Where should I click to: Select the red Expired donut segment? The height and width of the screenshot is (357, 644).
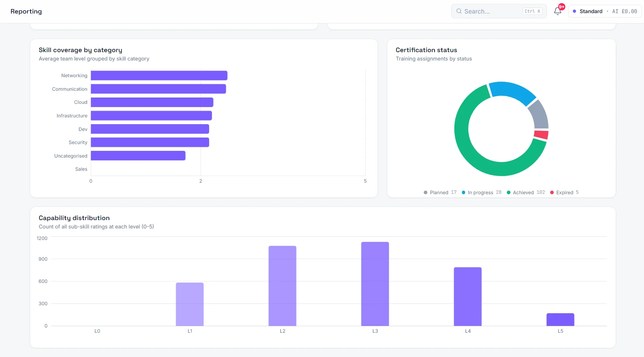(x=541, y=135)
